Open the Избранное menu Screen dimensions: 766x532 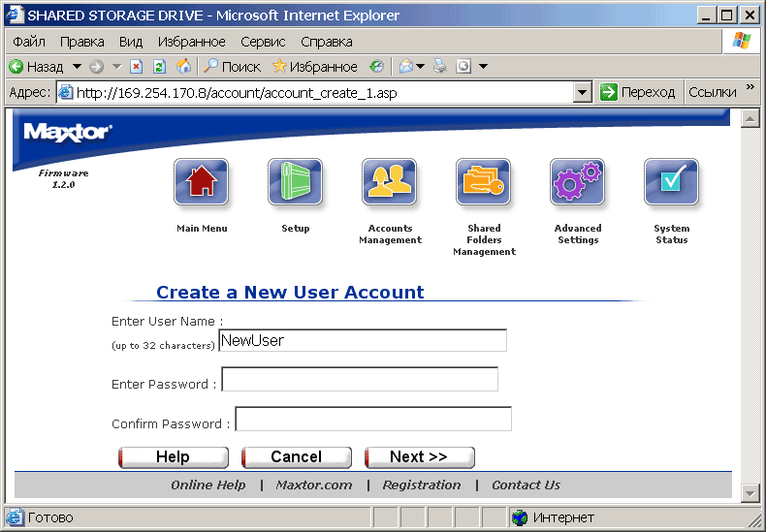[x=192, y=42]
